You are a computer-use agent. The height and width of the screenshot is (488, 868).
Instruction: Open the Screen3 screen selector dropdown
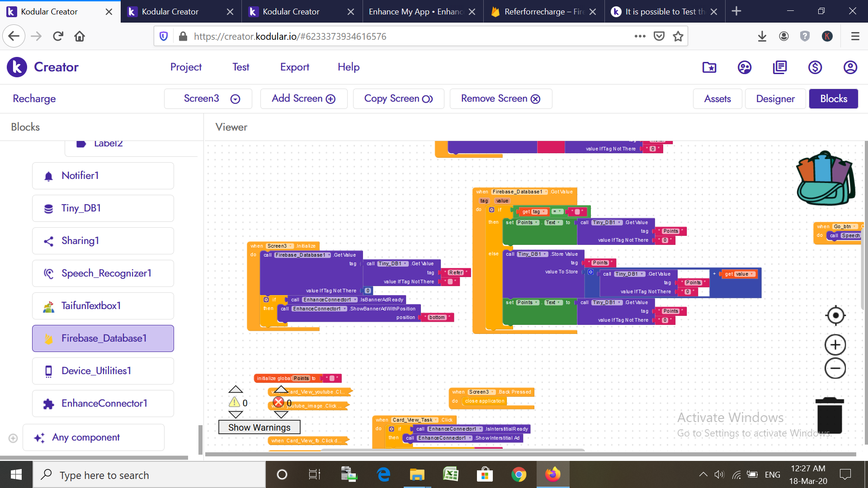click(208, 99)
